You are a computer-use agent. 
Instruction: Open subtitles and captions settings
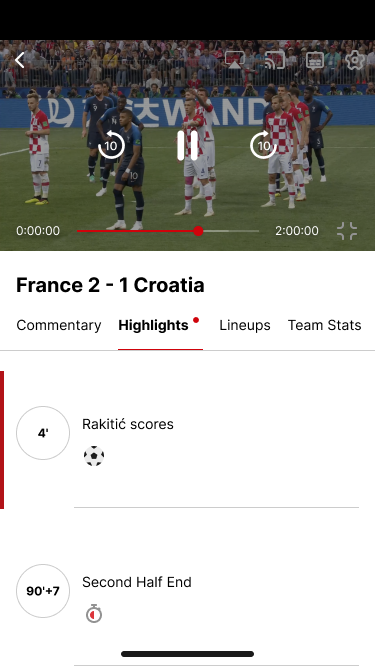pyautogui.click(x=315, y=60)
